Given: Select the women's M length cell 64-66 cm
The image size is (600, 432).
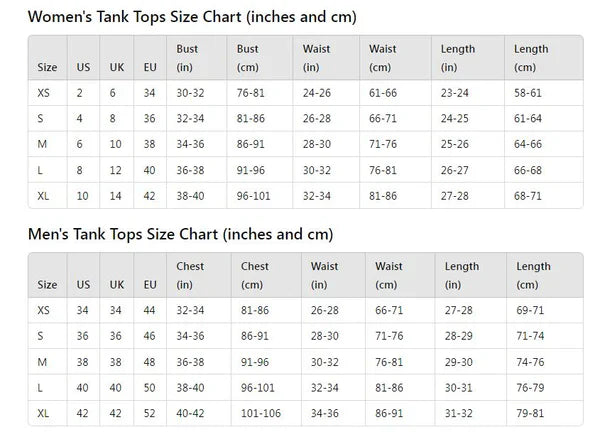Looking at the screenshot, I should [528, 144].
